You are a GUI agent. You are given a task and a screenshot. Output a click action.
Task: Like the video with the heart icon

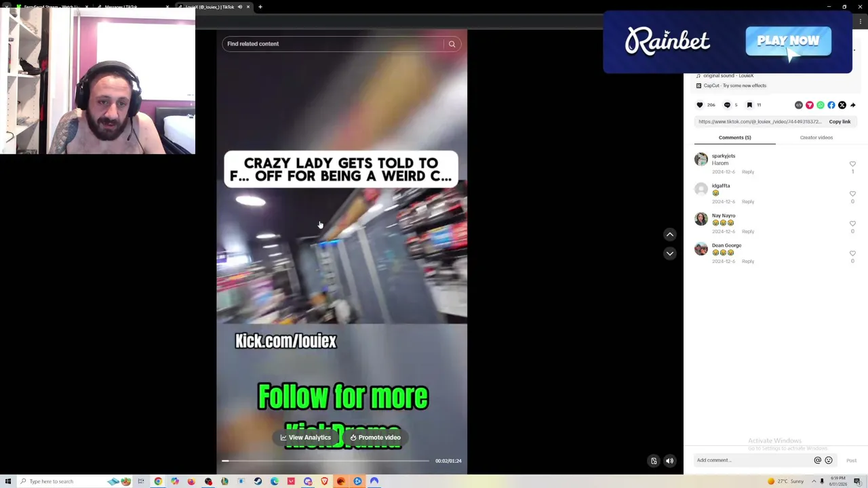coord(700,105)
